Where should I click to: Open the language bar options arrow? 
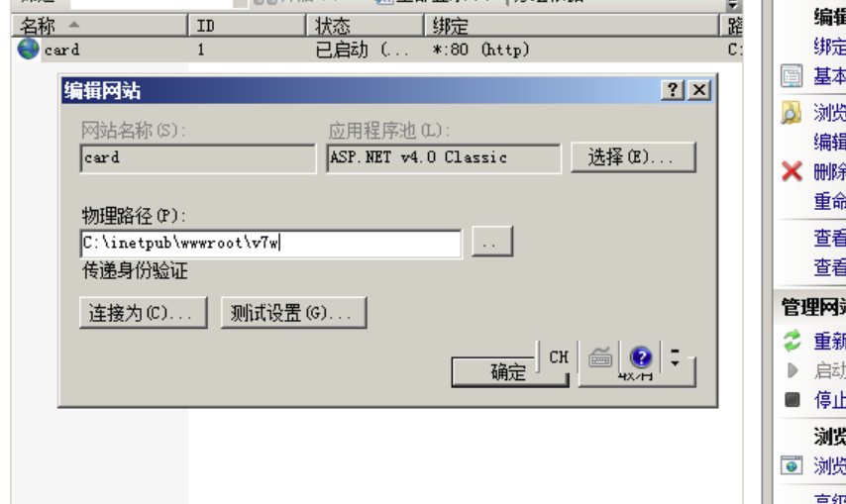[x=675, y=357]
